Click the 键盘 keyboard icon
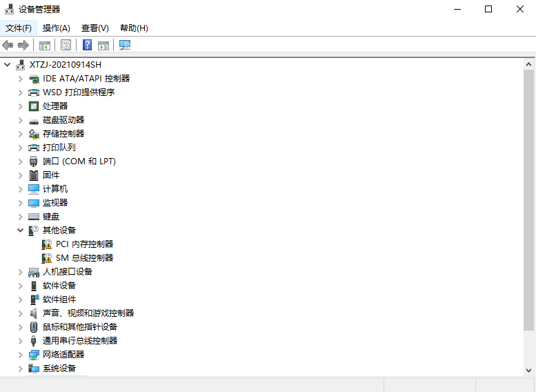This screenshot has height=392, width=536. (34, 217)
